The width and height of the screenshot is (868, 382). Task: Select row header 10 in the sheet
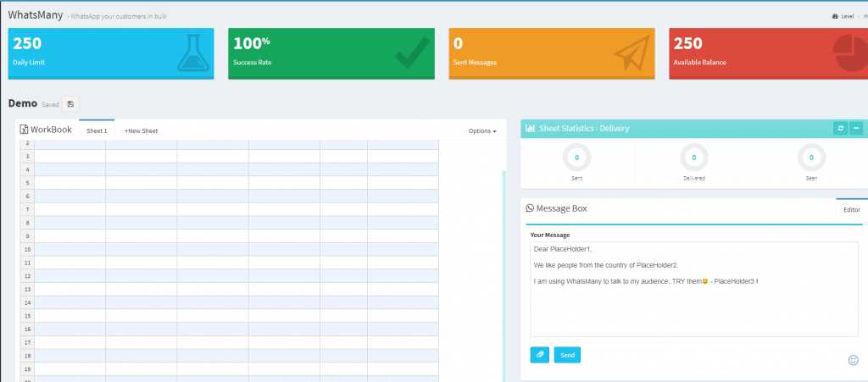(28, 249)
